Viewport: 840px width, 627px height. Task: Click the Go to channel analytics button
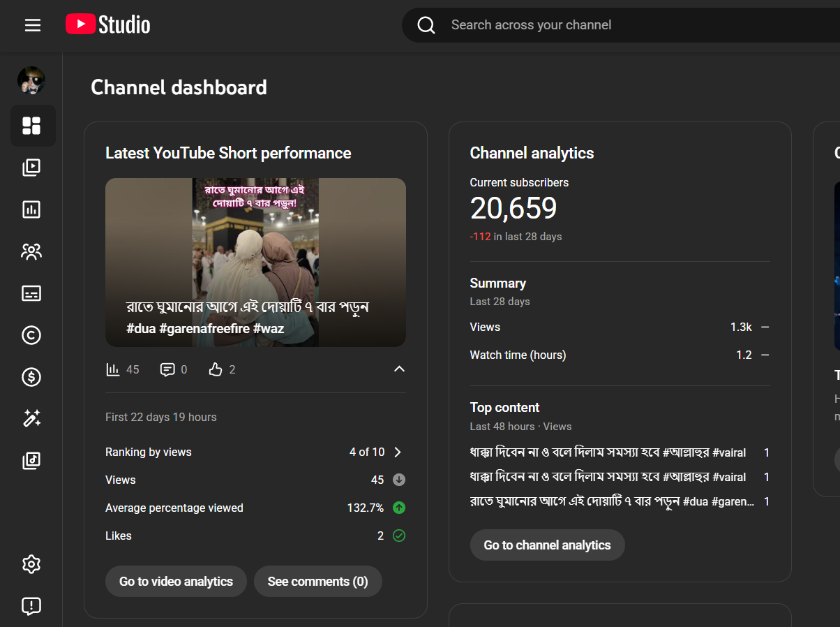[547, 545]
